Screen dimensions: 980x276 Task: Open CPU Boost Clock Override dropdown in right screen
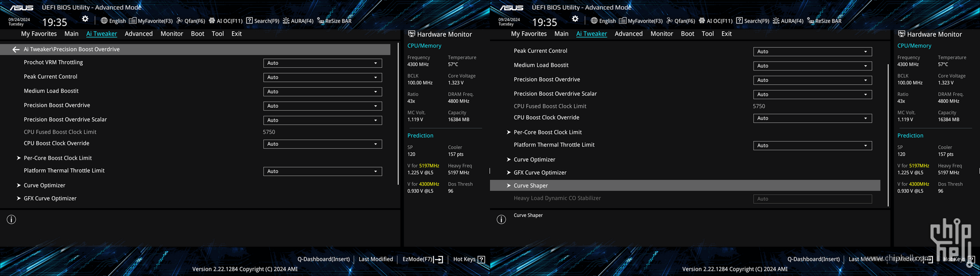(813, 118)
